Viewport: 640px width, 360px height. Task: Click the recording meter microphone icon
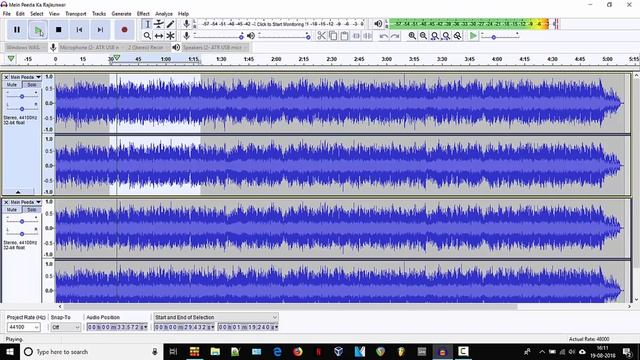coord(186,24)
